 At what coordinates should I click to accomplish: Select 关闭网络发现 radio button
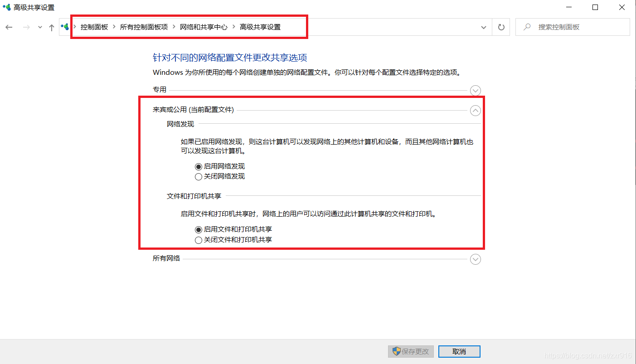pyautogui.click(x=198, y=176)
